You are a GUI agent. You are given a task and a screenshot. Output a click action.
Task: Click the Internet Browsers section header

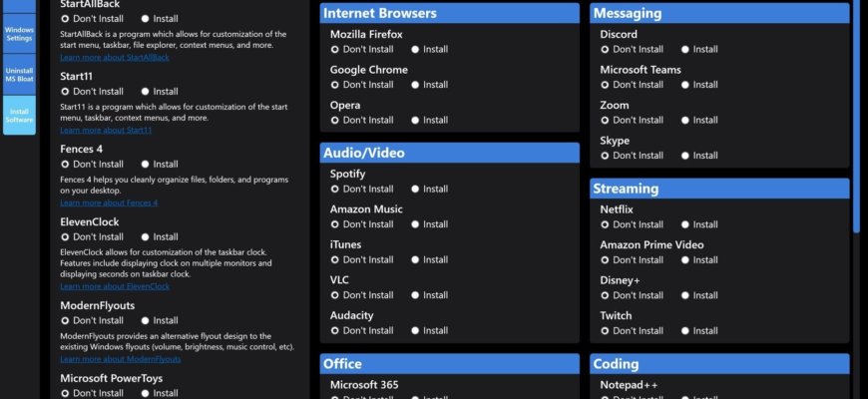pyautogui.click(x=450, y=13)
